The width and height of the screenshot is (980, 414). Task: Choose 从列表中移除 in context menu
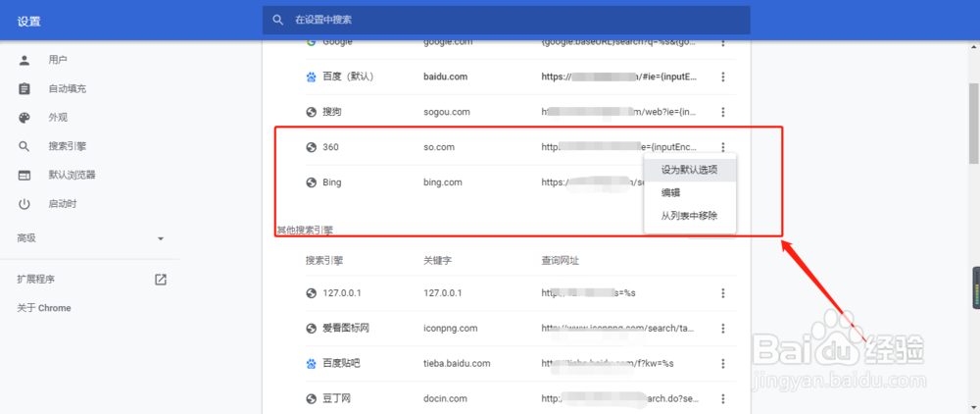tap(690, 216)
